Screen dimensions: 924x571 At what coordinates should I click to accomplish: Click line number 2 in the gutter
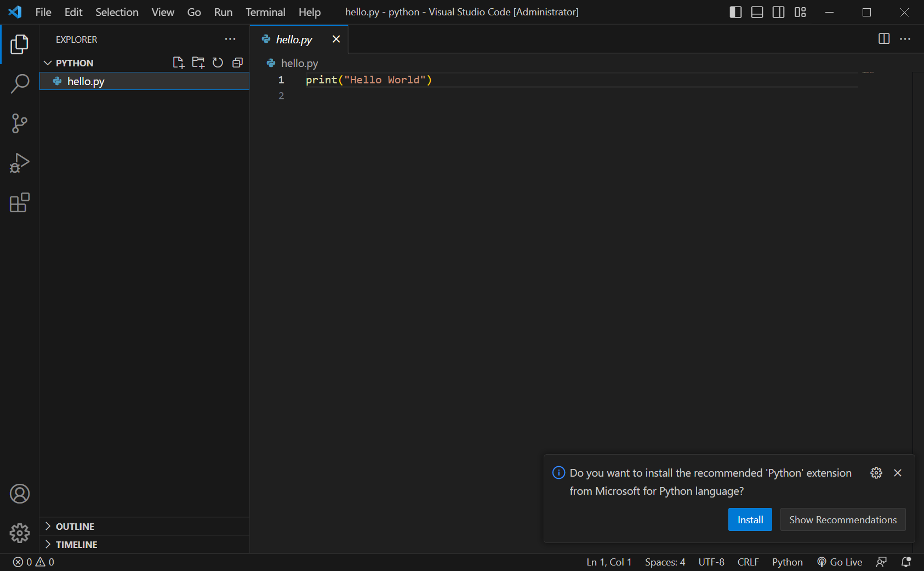tap(281, 96)
